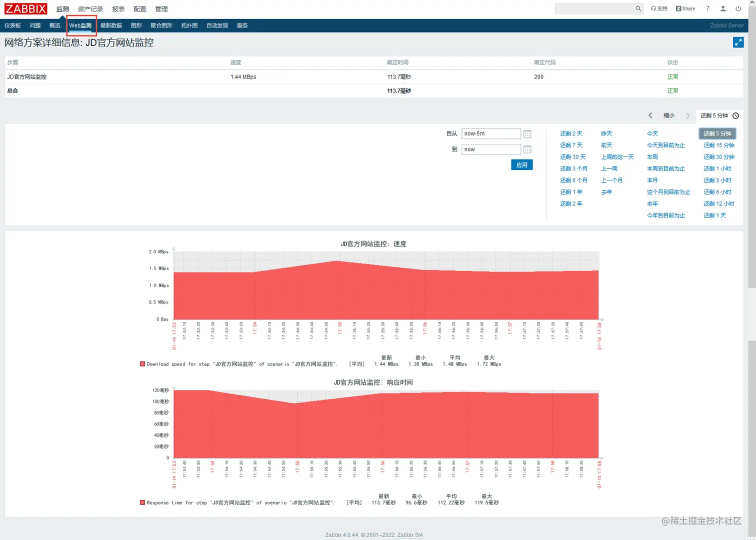The width and height of the screenshot is (756, 540).
Task: Collapse the 还剩 5 分钟 time selector tab
Action: click(719, 115)
